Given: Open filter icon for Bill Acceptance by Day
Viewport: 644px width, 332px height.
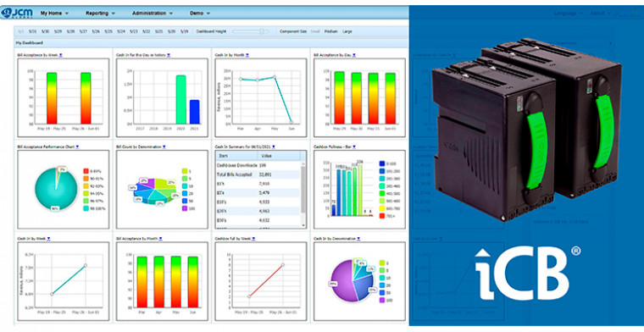Looking at the screenshot, I should (354, 54).
